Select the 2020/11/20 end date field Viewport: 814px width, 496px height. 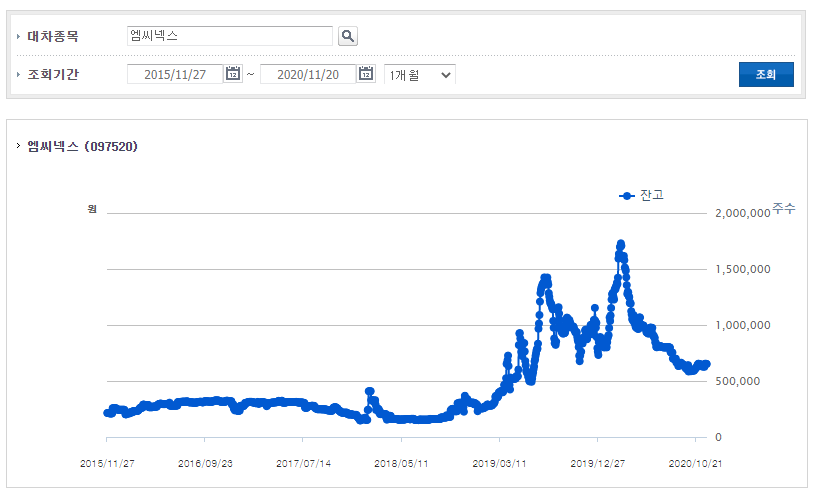[x=308, y=74]
